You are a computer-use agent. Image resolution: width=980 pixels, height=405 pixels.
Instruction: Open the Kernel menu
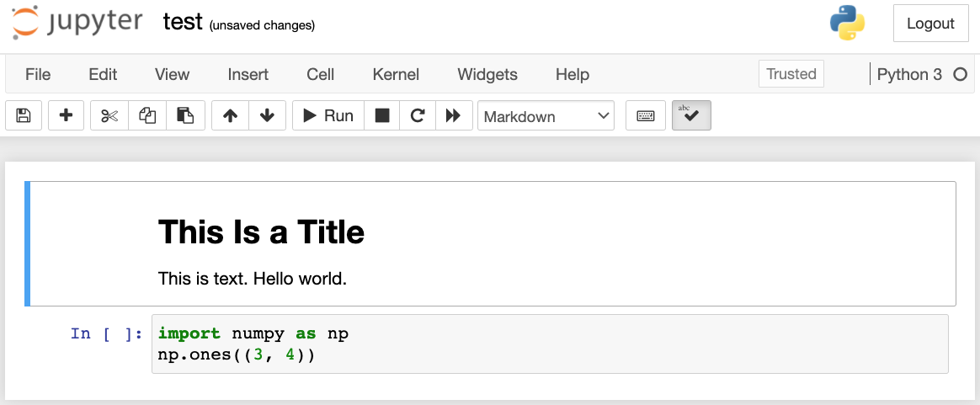396,74
